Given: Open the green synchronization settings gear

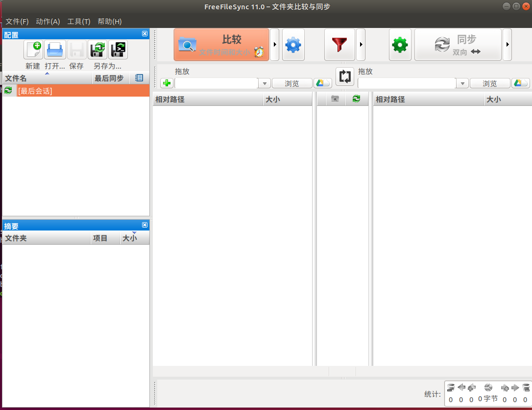Looking at the screenshot, I should 400,45.
